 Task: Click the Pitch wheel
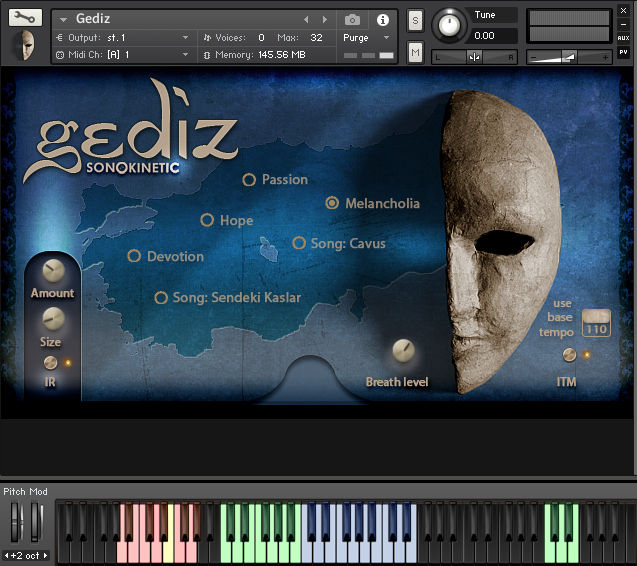[15, 522]
